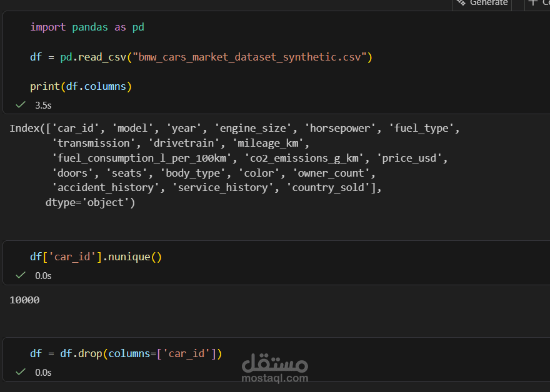Click the Arabic mostaql logo
The width and height of the screenshot is (550, 392).
point(274,362)
